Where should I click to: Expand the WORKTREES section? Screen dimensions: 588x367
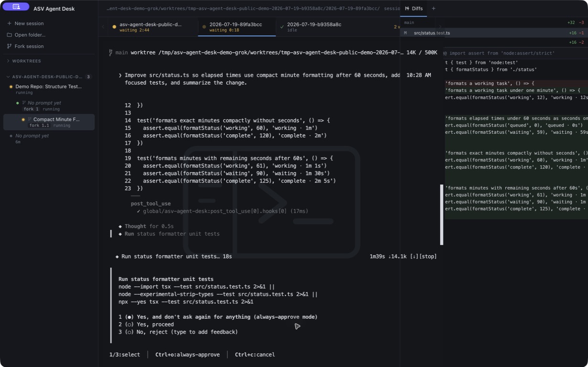pyautogui.click(x=26, y=61)
